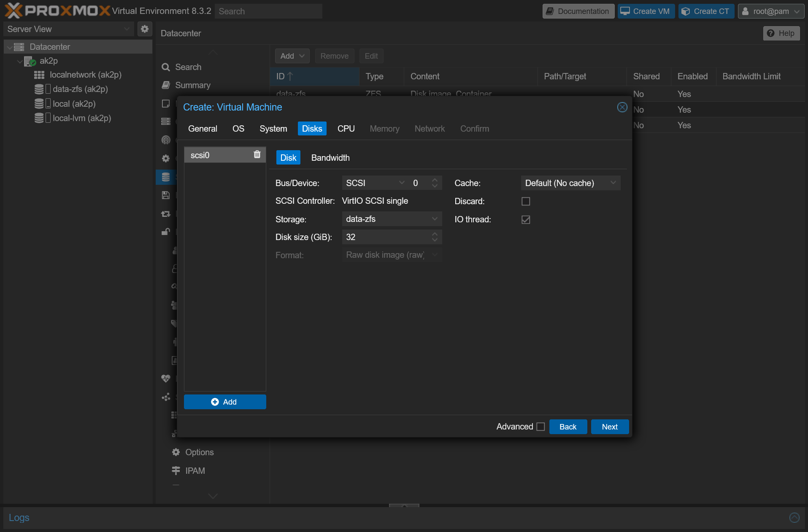808x532 pixels.
Task: Select the Disks wizard tab
Action: coord(312,129)
